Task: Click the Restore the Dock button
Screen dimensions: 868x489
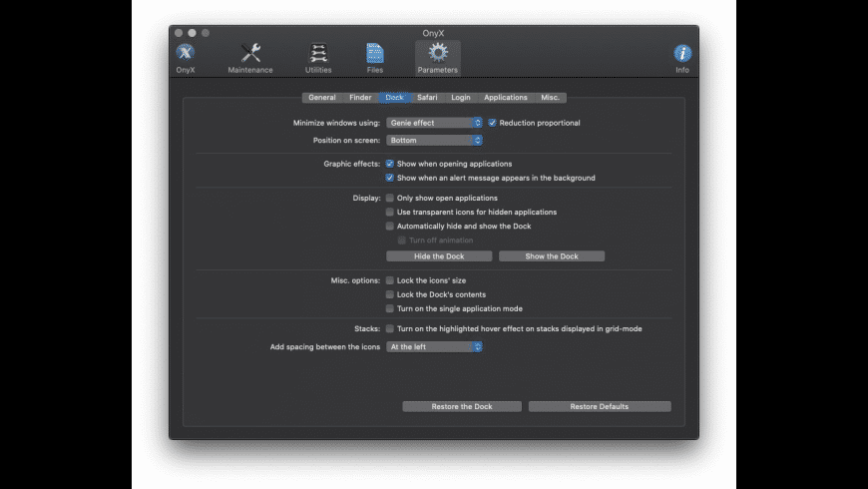Action: (462, 406)
